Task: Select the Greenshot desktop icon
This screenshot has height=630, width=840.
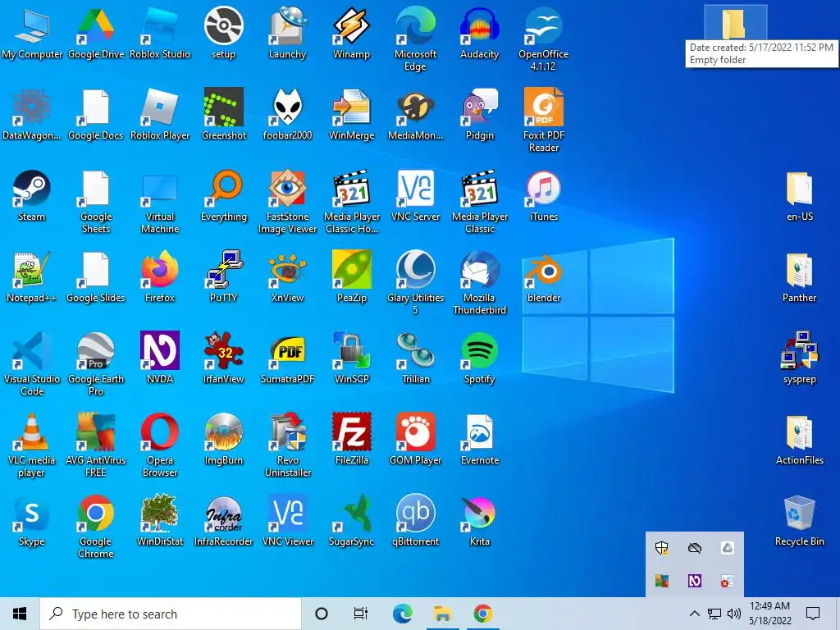Action: (x=224, y=113)
